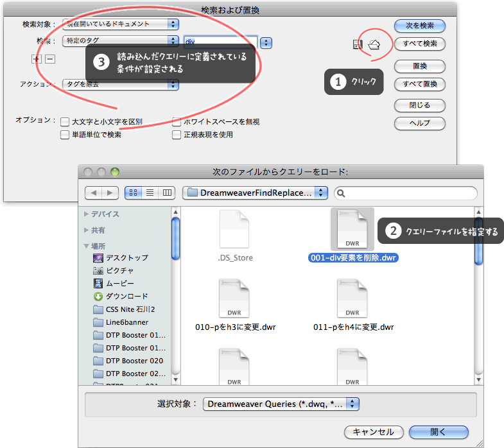Select 010-pをh3に変更.dwr file icon

coord(234,298)
